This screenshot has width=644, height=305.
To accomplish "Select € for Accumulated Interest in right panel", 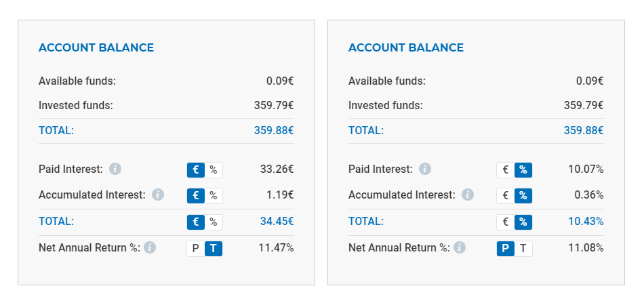I will click(x=506, y=196).
